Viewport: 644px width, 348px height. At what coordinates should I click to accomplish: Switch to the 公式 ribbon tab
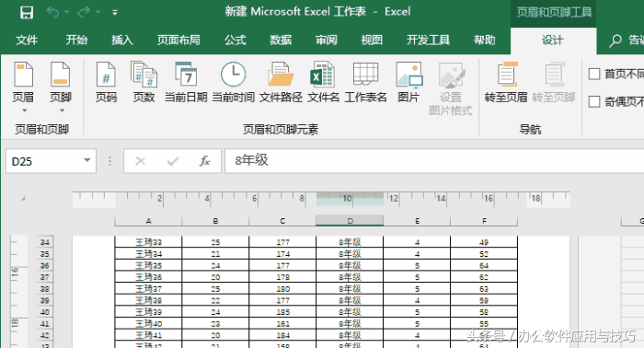click(x=235, y=40)
